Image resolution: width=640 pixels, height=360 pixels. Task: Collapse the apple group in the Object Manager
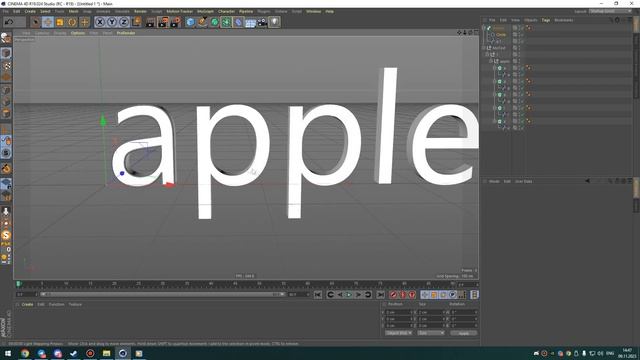[491, 61]
